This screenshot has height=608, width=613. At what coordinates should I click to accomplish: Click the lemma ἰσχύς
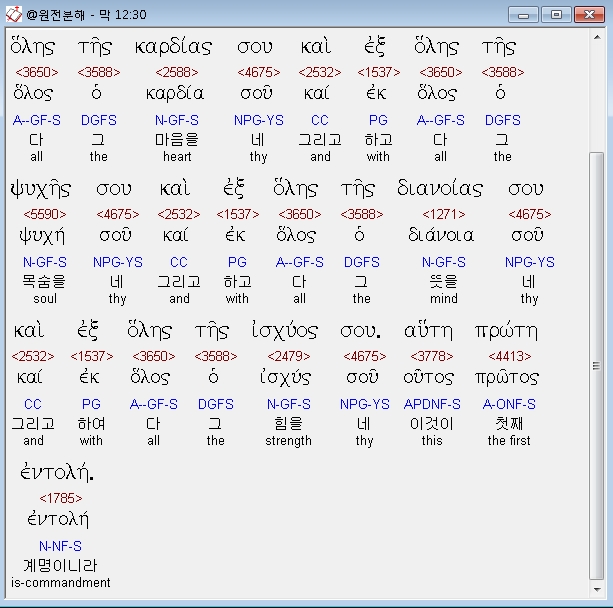285,378
